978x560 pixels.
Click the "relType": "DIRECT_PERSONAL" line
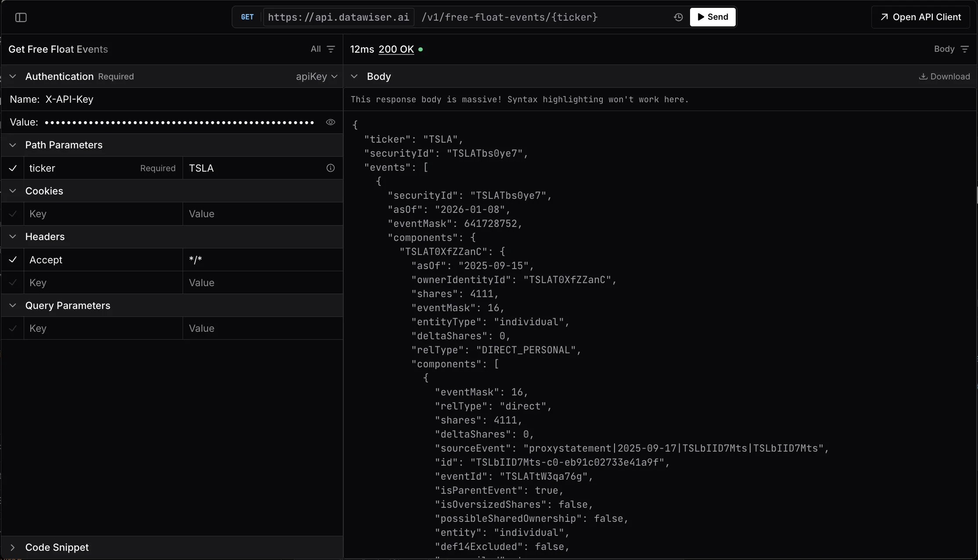coord(496,350)
